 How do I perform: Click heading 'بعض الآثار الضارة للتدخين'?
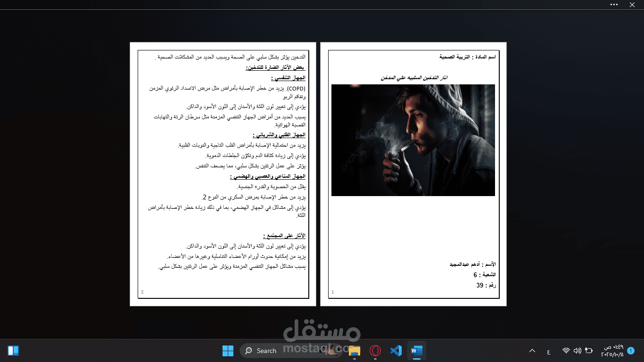tap(276, 68)
